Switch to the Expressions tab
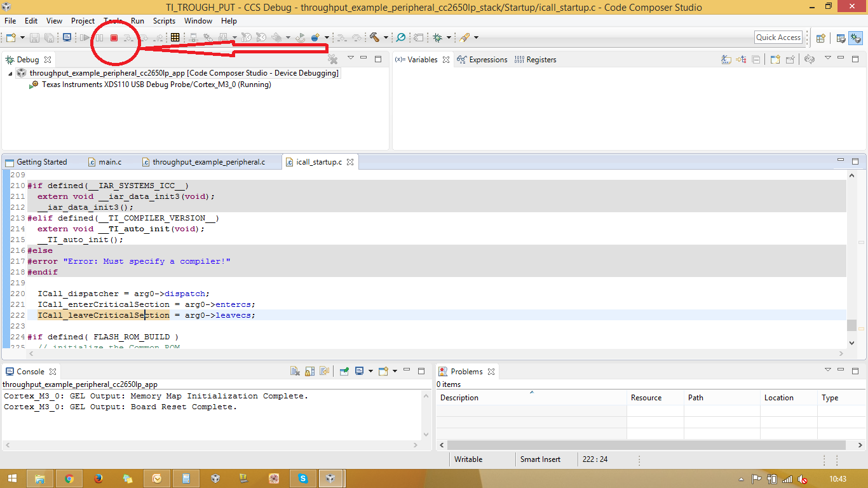Image resolution: width=868 pixels, height=488 pixels. click(482, 60)
